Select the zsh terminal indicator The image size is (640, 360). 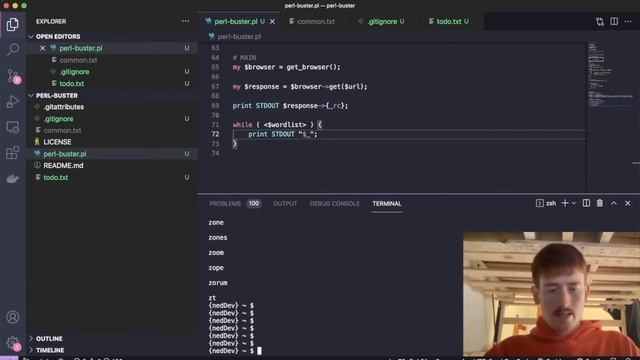(546, 203)
